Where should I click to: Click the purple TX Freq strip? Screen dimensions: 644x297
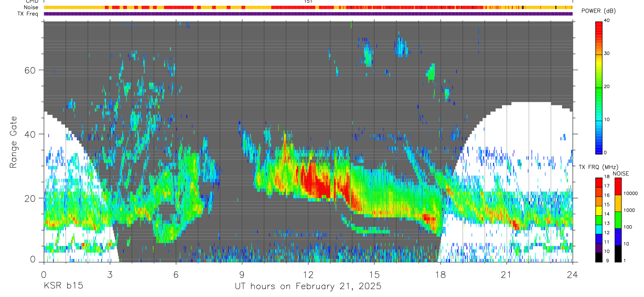(308, 14)
